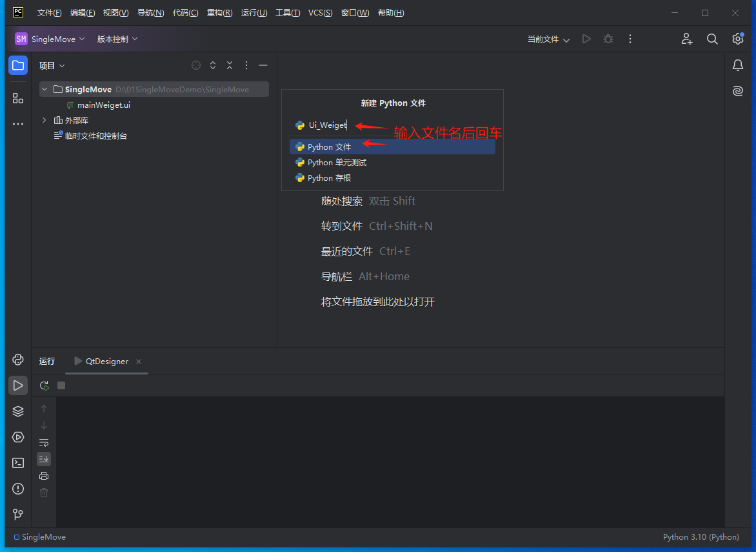Open the Git version control tool window
This screenshot has height=552, width=756.
coord(18,515)
